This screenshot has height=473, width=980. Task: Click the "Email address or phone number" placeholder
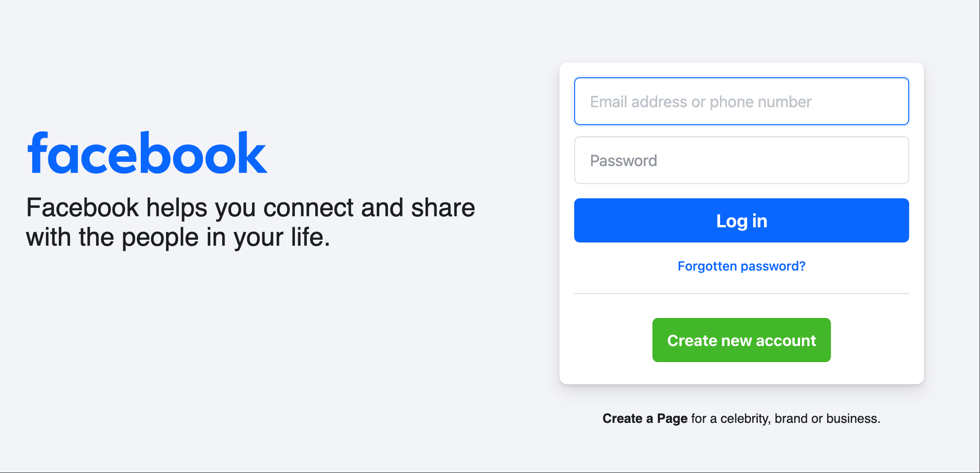(x=700, y=102)
